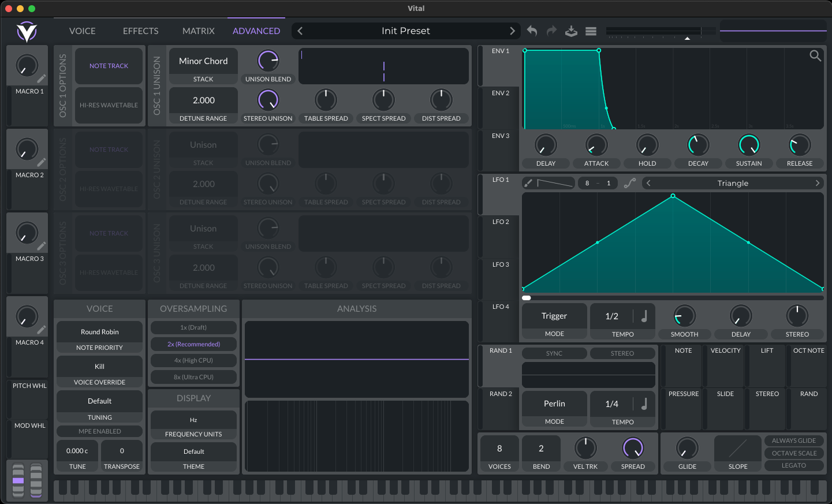
Task: Open the Hz frequency units dropdown
Action: pyautogui.click(x=193, y=420)
